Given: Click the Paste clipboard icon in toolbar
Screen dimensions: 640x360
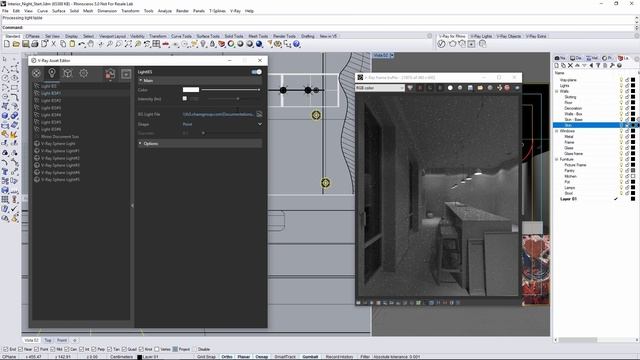Looking at the screenshot, I should point(72,44).
